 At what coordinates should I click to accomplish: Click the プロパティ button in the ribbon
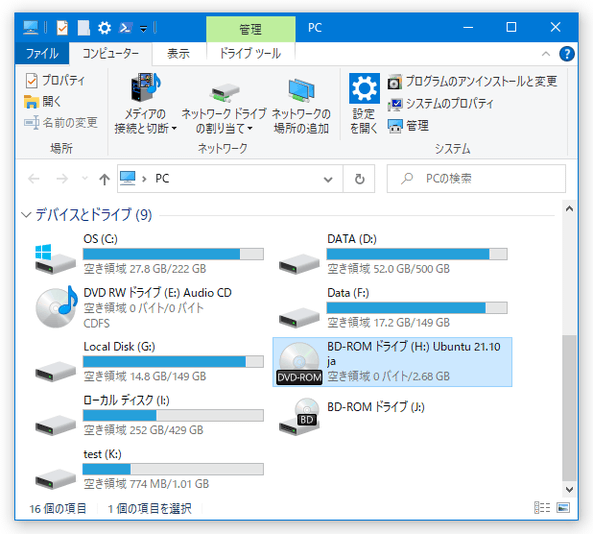[56, 80]
